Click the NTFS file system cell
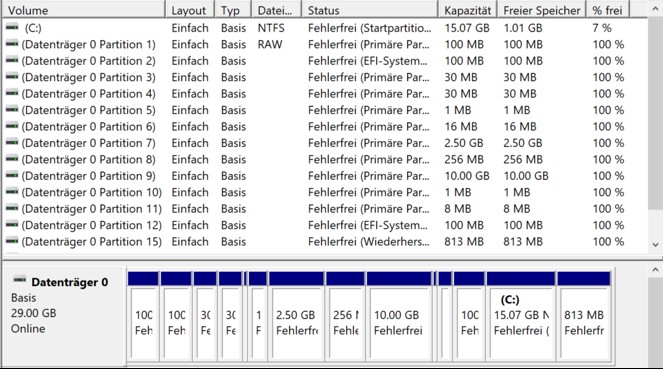Image resolution: width=663 pixels, height=369 pixels. click(x=271, y=28)
